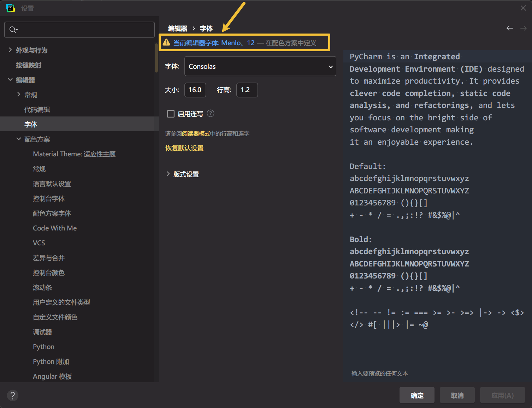
Task: Enable the 启用连写 ligatures checkbox
Action: coord(171,114)
